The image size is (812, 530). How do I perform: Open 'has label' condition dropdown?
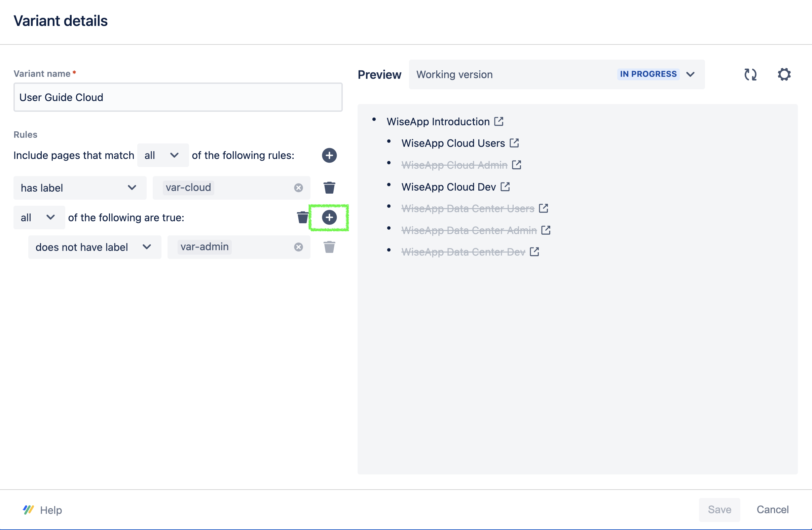(x=80, y=188)
